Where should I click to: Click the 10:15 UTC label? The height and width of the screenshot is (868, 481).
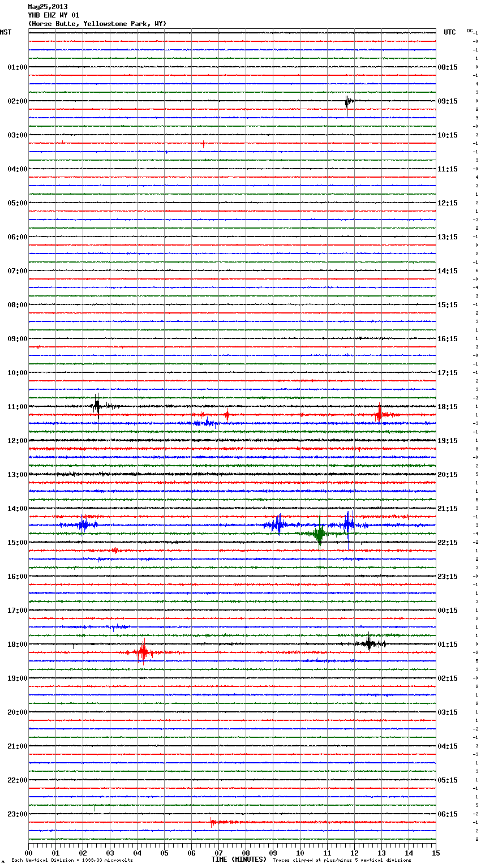[448, 135]
